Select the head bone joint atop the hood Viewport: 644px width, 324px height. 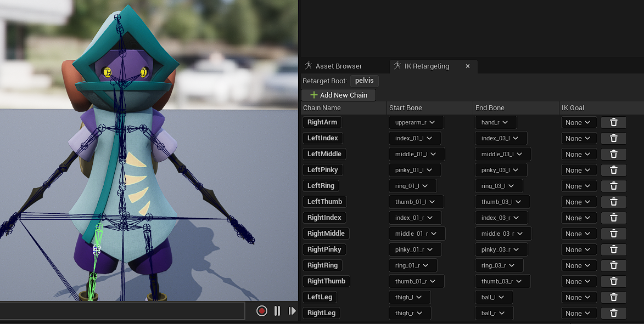click(117, 17)
